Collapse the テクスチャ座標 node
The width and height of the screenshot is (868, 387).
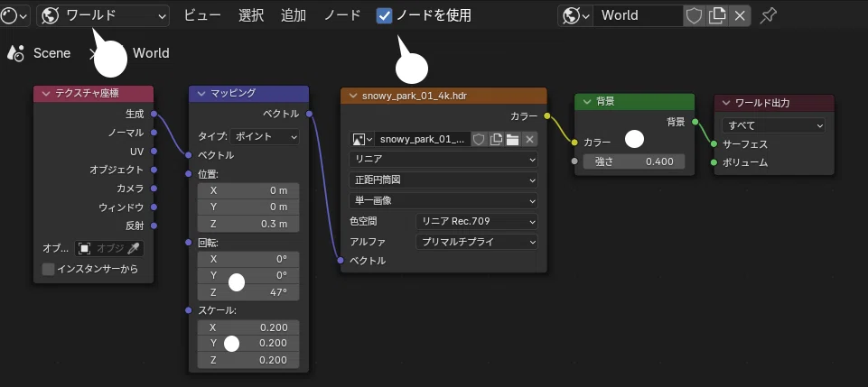pyautogui.click(x=45, y=94)
